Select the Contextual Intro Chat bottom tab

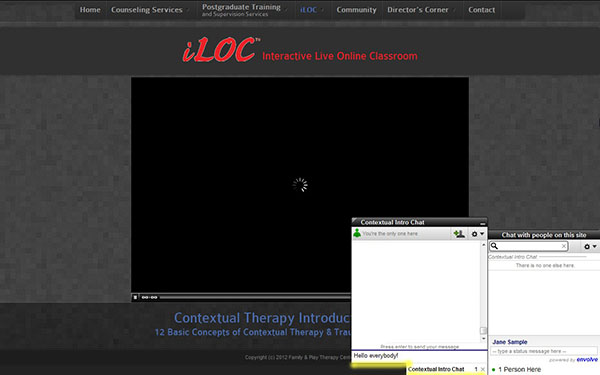(436, 369)
